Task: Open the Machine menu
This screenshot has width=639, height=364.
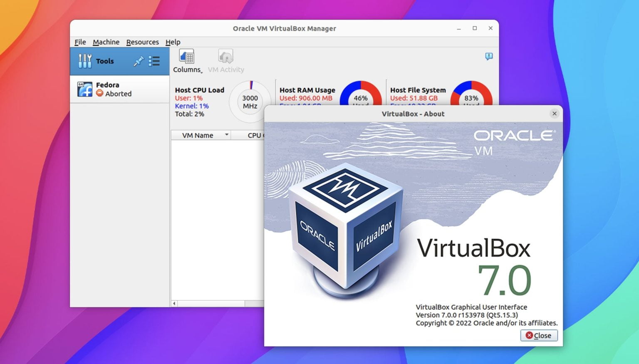Action: (106, 42)
